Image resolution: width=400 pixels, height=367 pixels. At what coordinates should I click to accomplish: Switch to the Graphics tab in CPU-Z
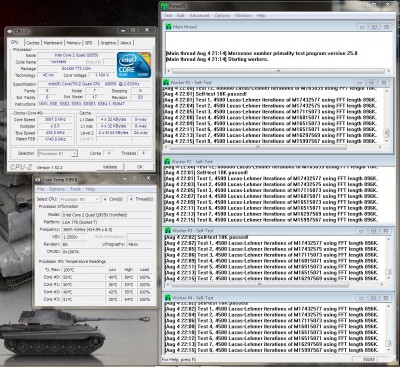[x=108, y=43]
